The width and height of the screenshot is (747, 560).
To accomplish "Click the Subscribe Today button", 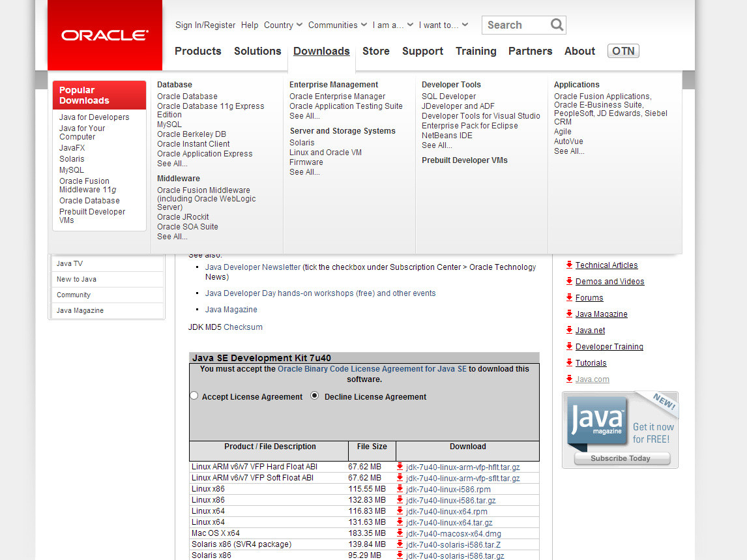I will tap(622, 458).
